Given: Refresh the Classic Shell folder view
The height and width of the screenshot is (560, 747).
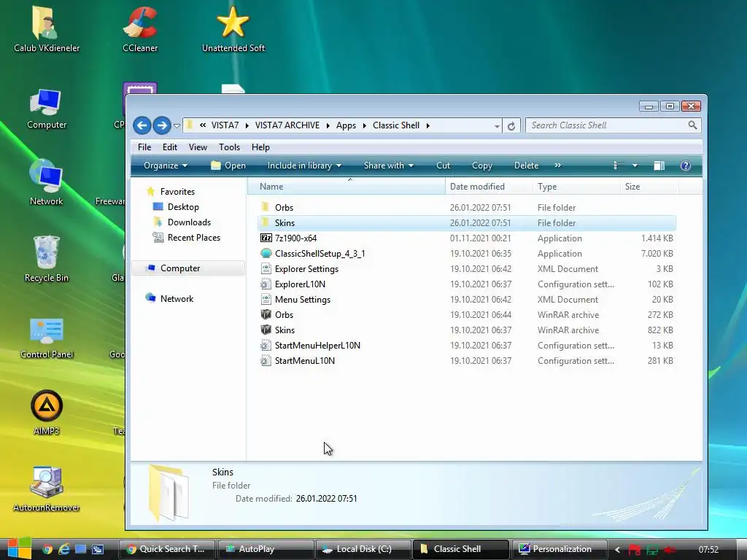Looking at the screenshot, I should (x=511, y=125).
